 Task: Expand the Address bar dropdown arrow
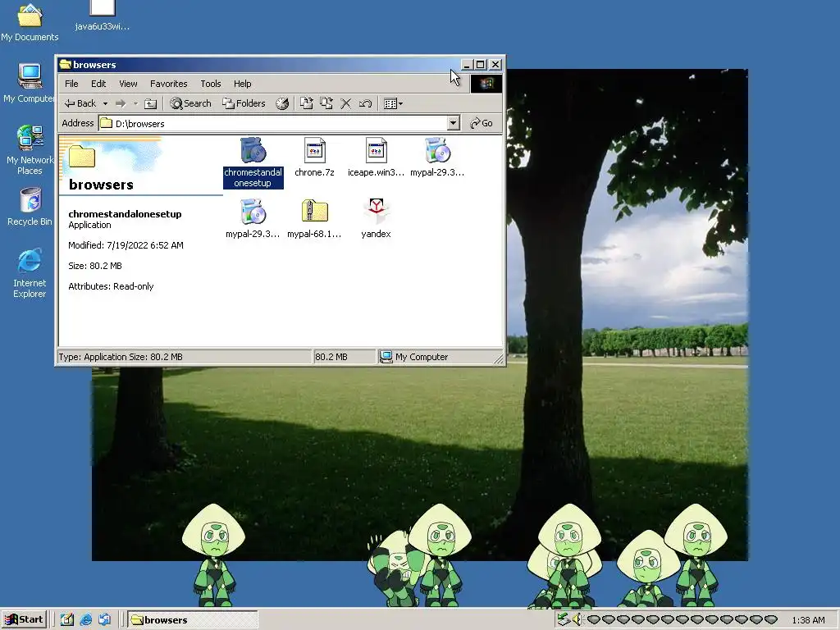[x=453, y=123]
